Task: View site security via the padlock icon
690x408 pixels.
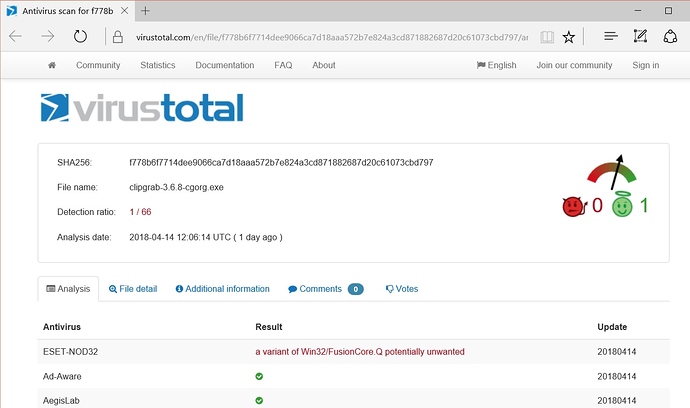Action: point(117,37)
